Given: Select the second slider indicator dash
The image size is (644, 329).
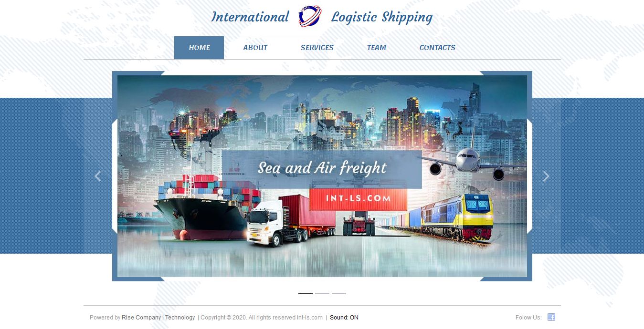Looking at the screenshot, I should point(322,293).
